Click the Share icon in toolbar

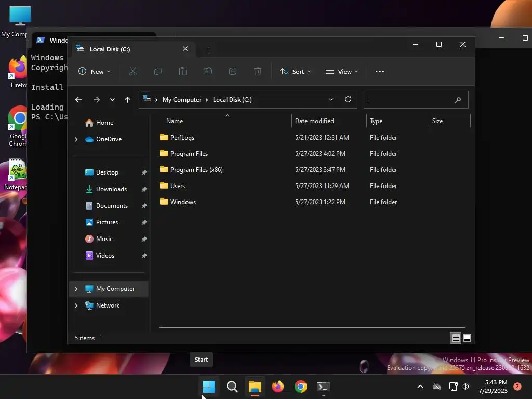pos(233,71)
